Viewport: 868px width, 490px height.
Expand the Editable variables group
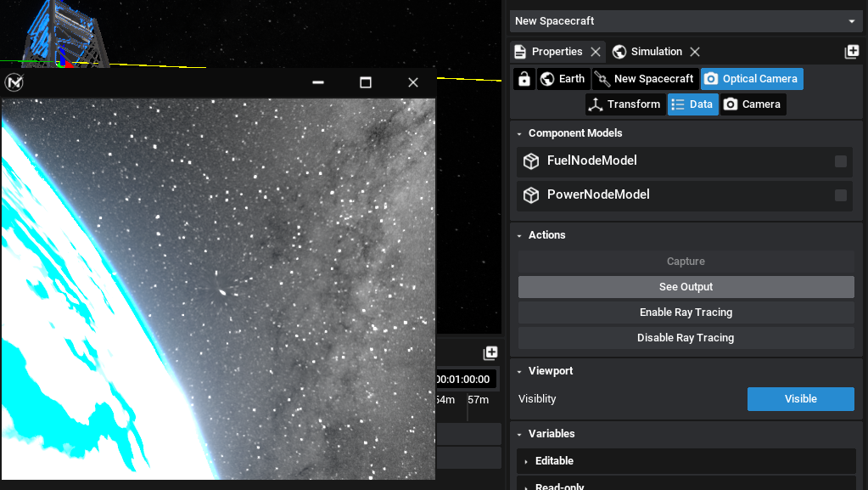point(686,460)
